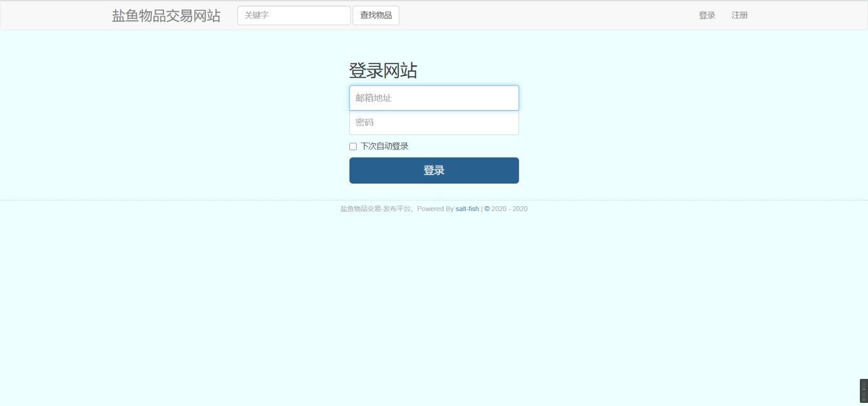Image resolution: width=868 pixels, height=406 pixels.
Task: Click the 邮箱地址 email input
Action: pos(434,98)
